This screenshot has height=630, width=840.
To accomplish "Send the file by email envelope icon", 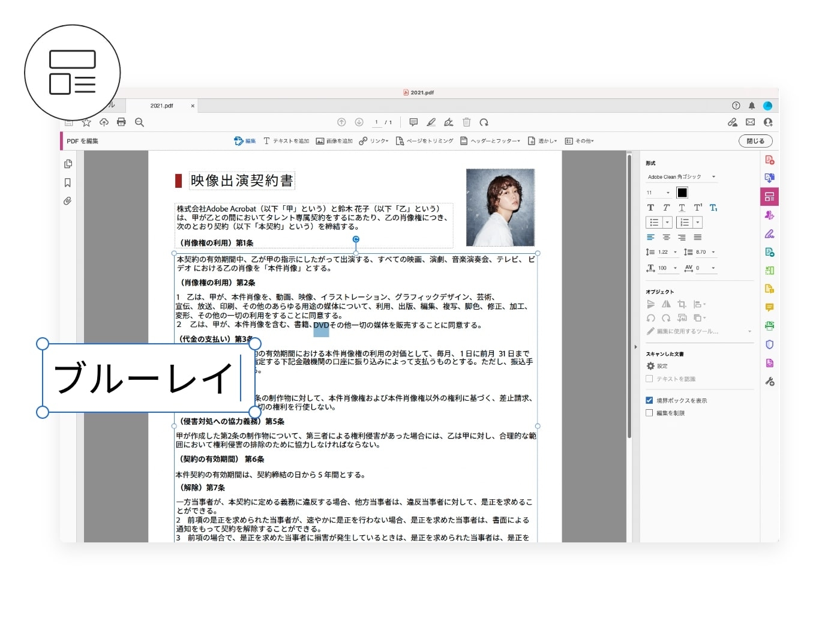I will tap(750, 122).
